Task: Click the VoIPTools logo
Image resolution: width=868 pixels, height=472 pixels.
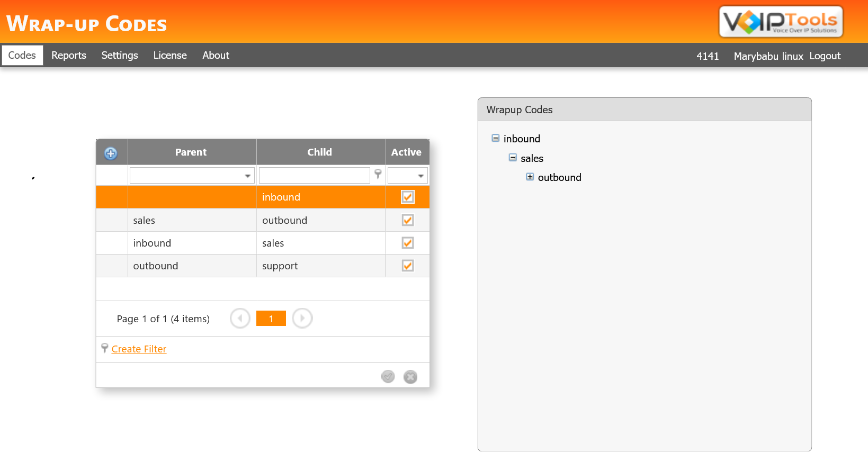Action: (780, 22)
